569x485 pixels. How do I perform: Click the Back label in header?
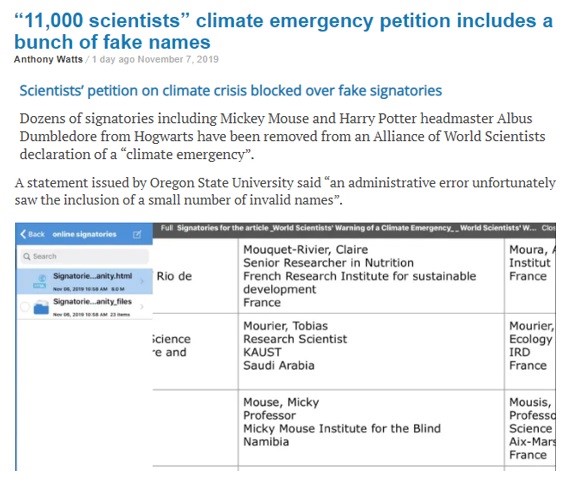pos(36,234)
